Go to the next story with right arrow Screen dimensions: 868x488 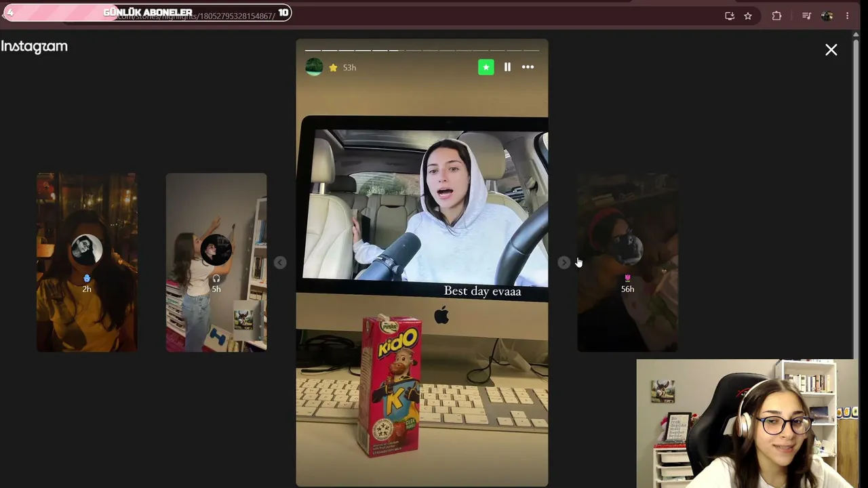564,262
